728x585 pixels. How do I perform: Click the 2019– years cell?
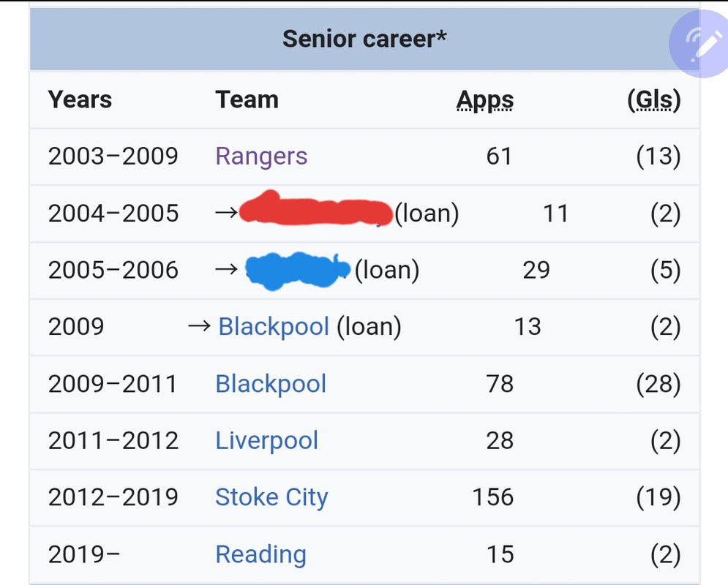click(x=84, y=554)
